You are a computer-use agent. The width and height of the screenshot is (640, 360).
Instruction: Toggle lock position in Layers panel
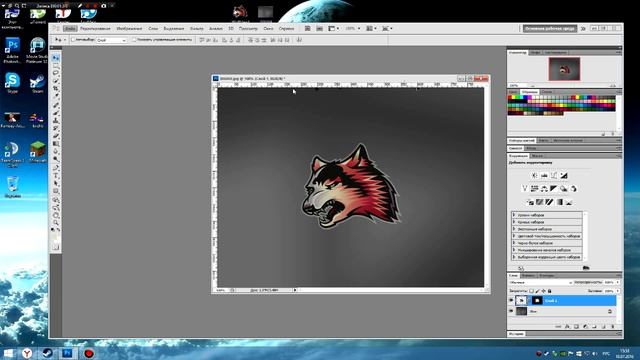tap(543, 291)
